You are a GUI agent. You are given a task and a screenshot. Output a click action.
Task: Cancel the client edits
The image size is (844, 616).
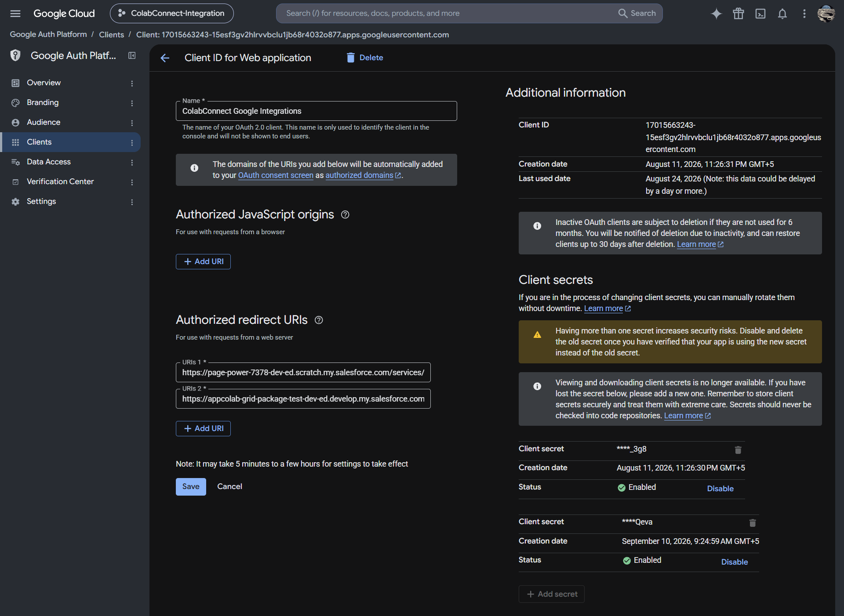pos(229,487)
